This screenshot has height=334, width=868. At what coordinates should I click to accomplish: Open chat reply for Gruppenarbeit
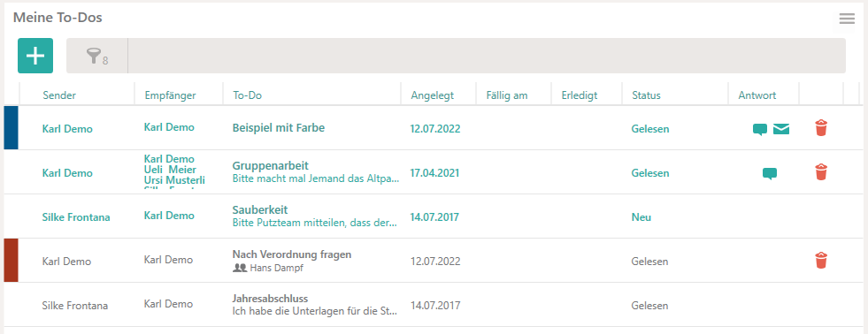[x=770, y=174]
